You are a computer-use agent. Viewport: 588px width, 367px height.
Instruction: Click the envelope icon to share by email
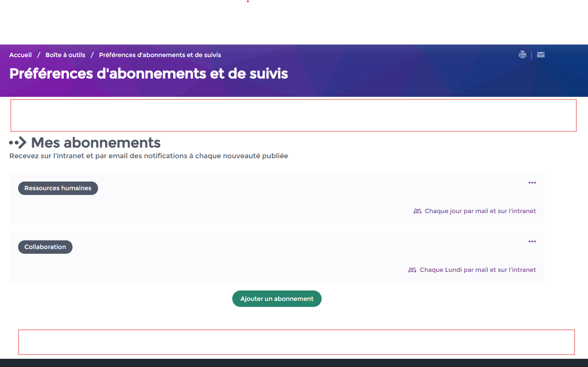tap(541, 55)
